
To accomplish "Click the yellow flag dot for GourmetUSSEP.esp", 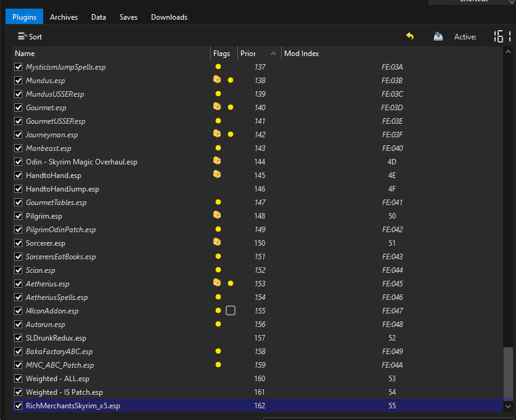I will pyautogui.click(x=218, y=121).
